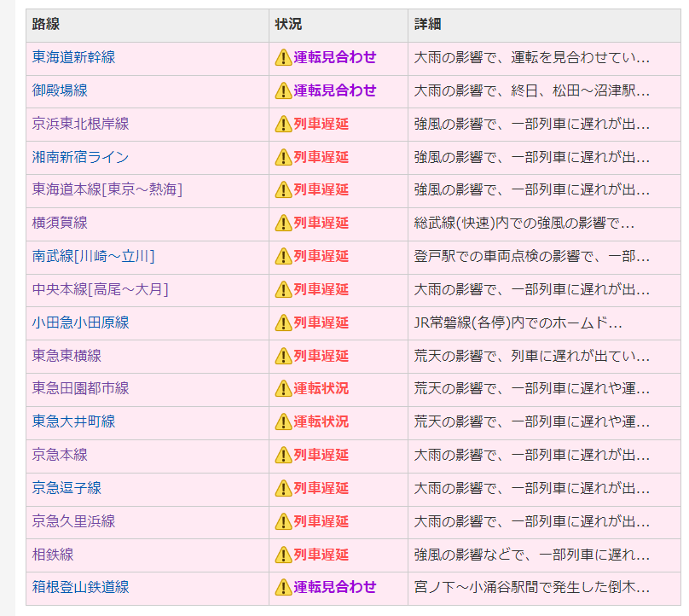Open the 中央本線[高尾～大月] link
Viewport: 689px width, 616px height.
pos(100,290)
